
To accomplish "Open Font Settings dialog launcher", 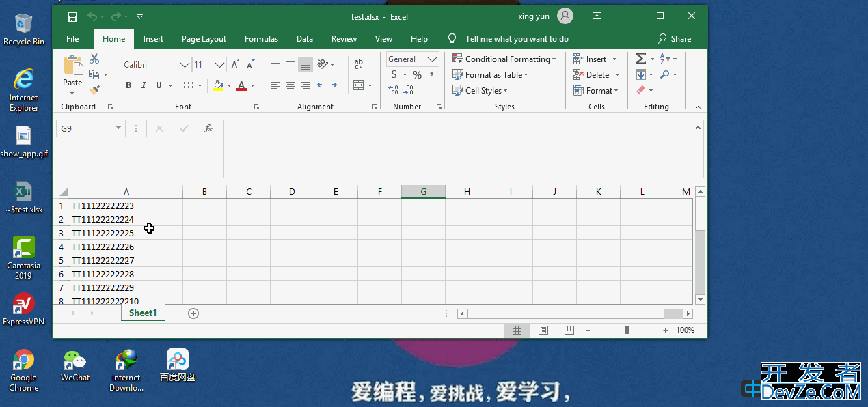I will tap(257, 107).
